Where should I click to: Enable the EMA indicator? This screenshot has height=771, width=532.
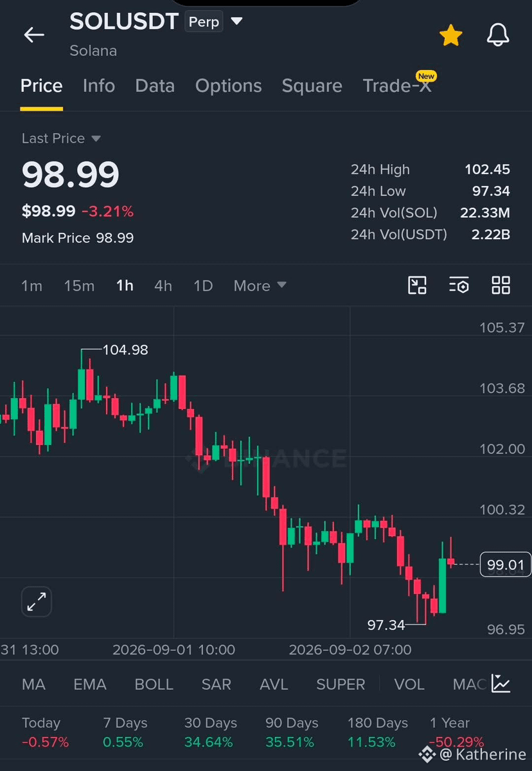tap(90, 684)
